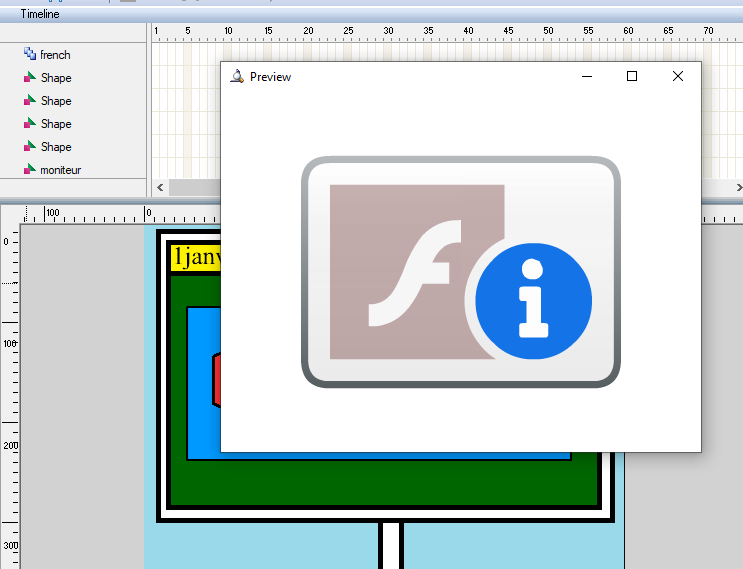Select the blue rectangle on the canvas
Viewport: 743px width, 569px height.
click(204, 384)
